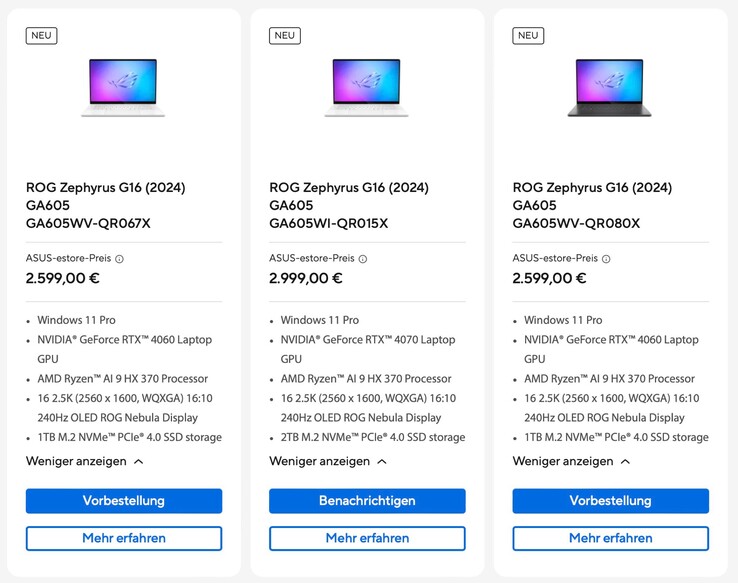This screenshot has height=583, width=738.
Task: Open the white GA605WV-QR067X laptop image
Action: (124, 86)
